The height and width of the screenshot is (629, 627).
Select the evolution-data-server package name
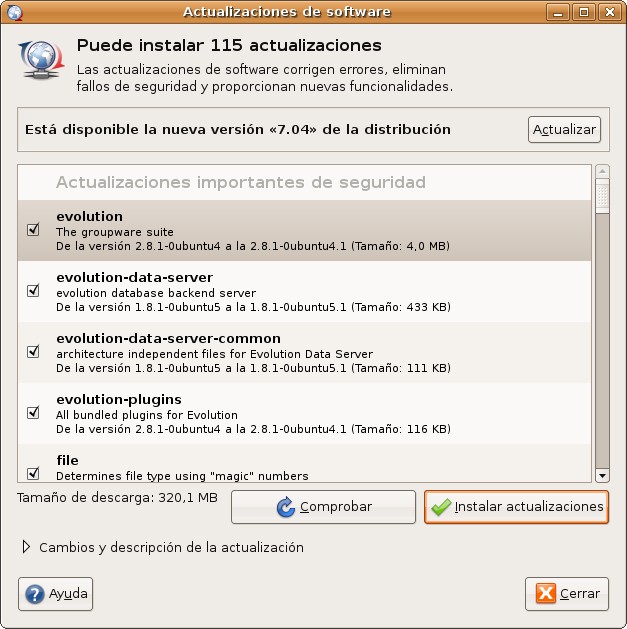[x=134, y=278]
